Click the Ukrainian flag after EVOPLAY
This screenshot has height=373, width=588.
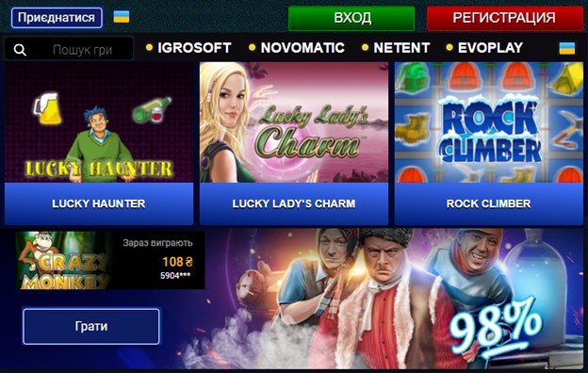[x=567, y=48]
